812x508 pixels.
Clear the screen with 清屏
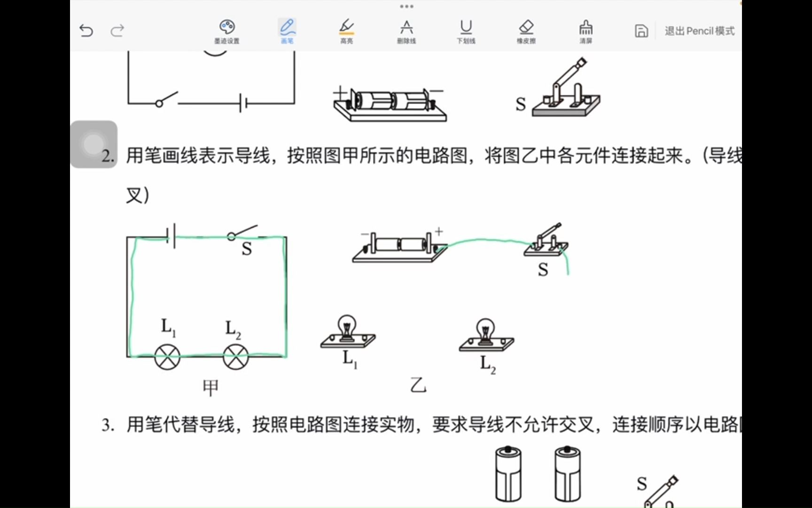(x=586, y=32)
